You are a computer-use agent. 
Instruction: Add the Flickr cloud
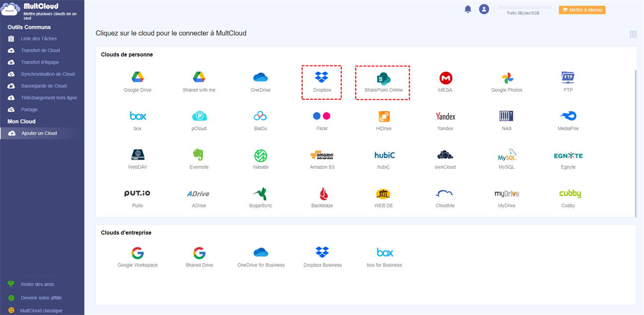pos(322,121)
